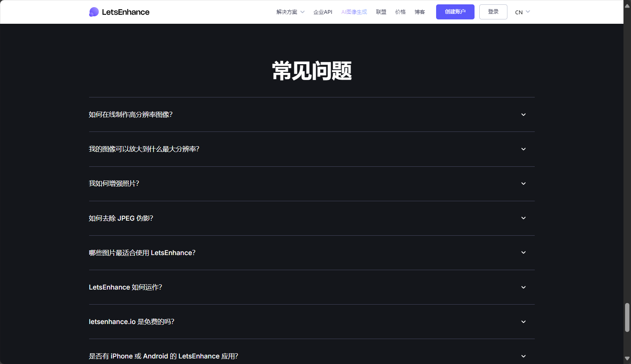631x364 pixels.
Task: Click question text letsenhance.io 是免费的吗?
Action: click(x=132, y=322)
